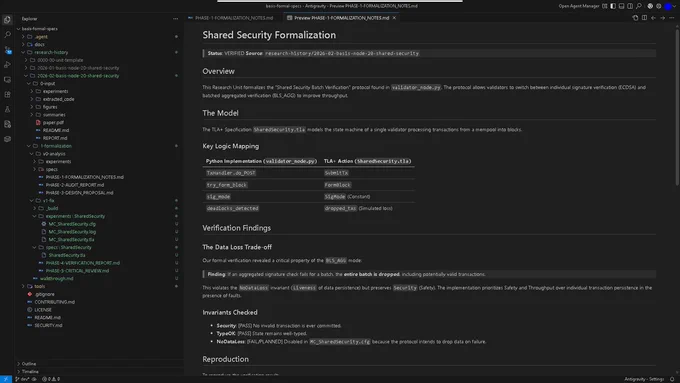Open REPORT.md under 0-input

55,138
